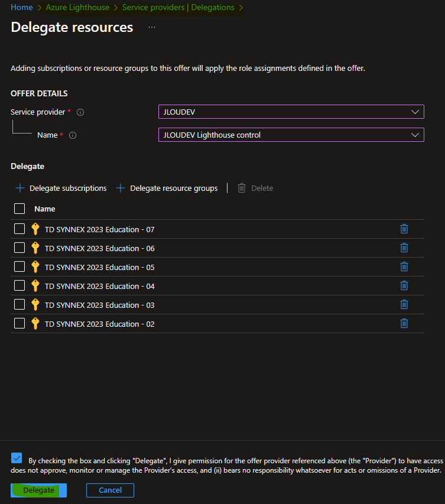445x504 pixels.
Task: Check the box for Education - 07
Action: pyautogui.click(x=20, y=229)
